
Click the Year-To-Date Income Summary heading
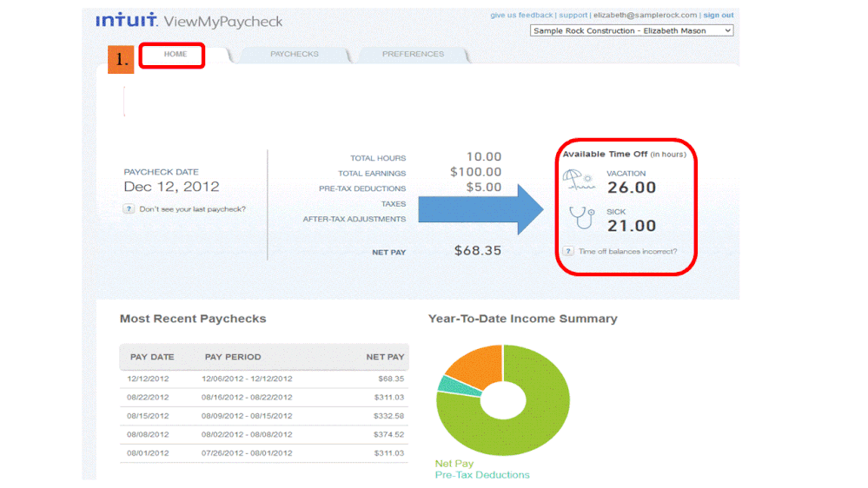[522, 319]
